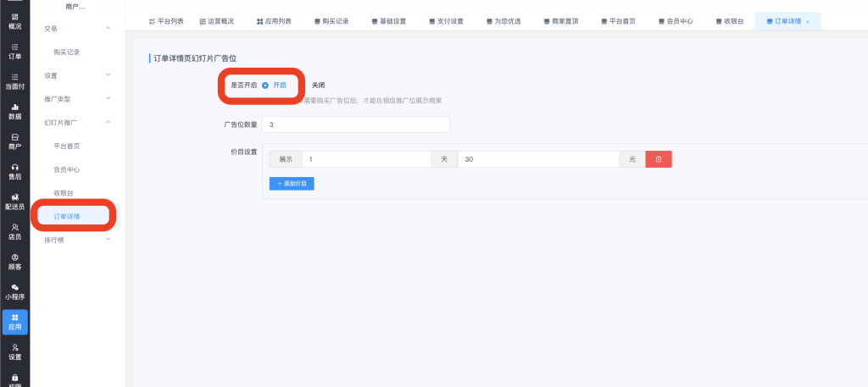Viewport: 868px width, 387px height.
Task: Open 配送员 courier sidebar icon
Action: [x=14, y=202]
